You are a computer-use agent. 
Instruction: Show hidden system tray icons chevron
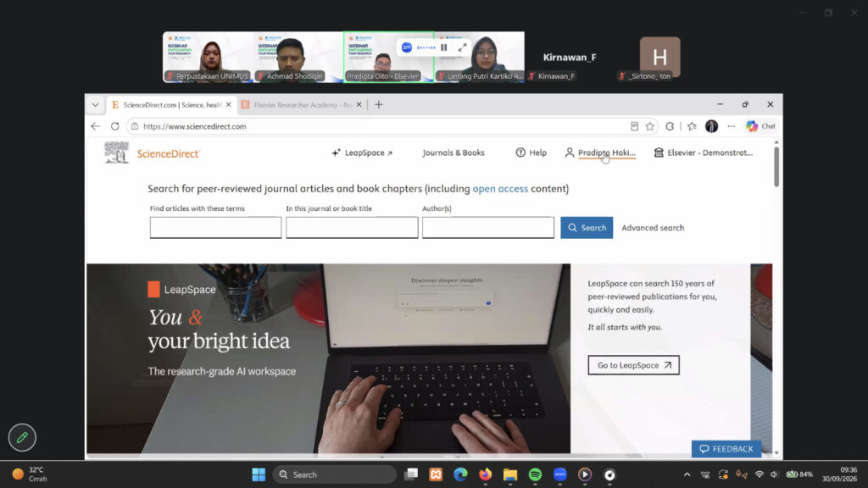(687, 474)
